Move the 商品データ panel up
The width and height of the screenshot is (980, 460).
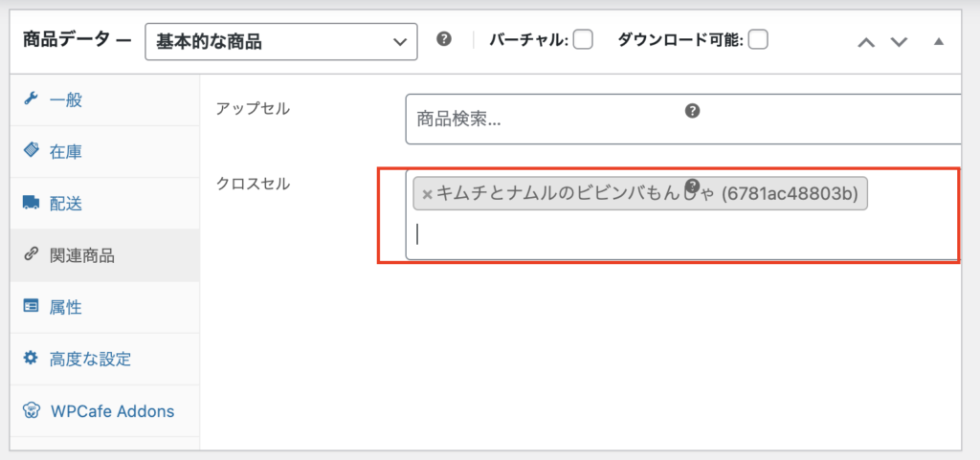pyautogui.click(x=866, y=42)
